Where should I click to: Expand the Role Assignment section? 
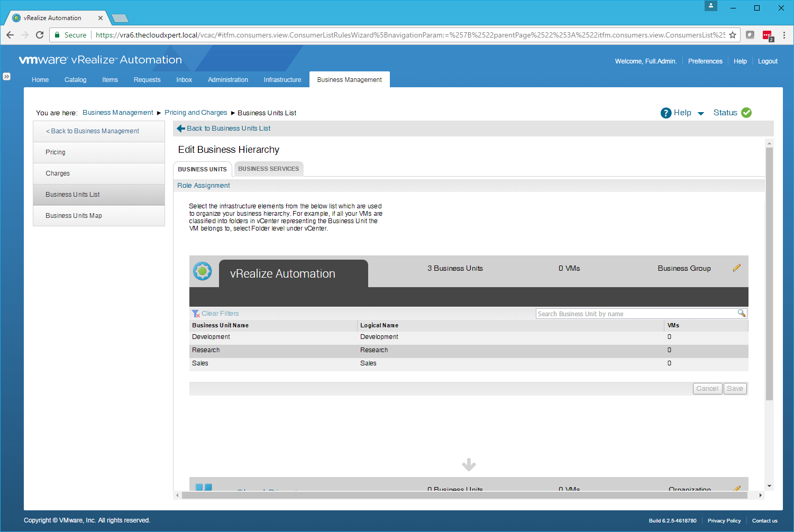[204, 186]
